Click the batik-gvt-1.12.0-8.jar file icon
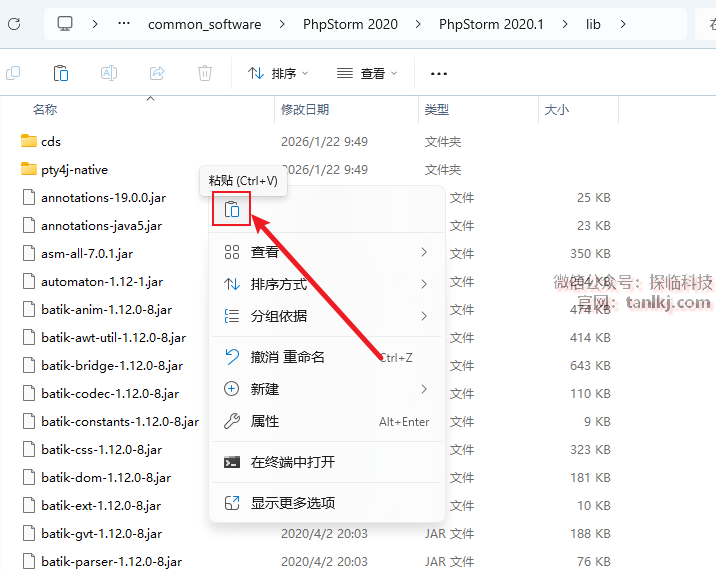This screenshot has height=576, width=716. 29,533
